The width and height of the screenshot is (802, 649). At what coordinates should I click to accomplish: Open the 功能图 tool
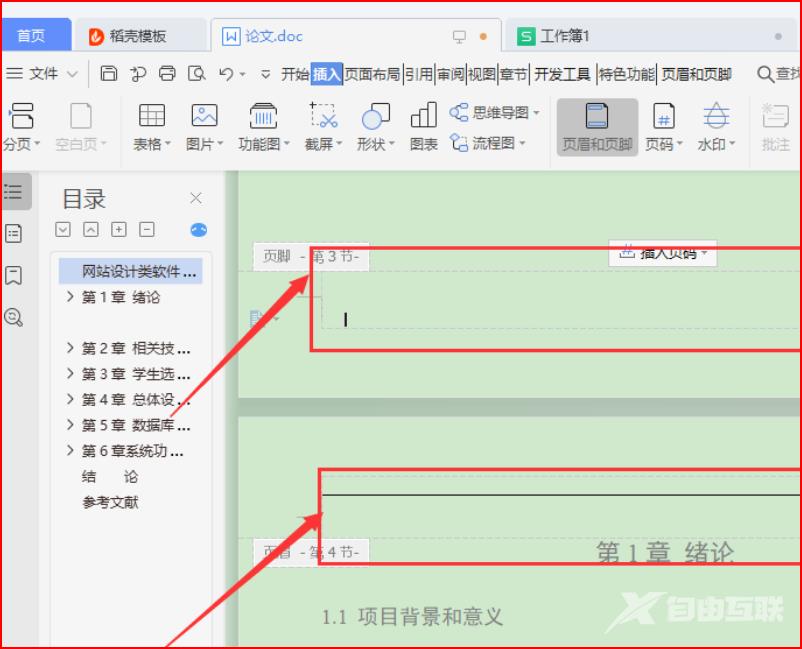click(x=263, y=127)
